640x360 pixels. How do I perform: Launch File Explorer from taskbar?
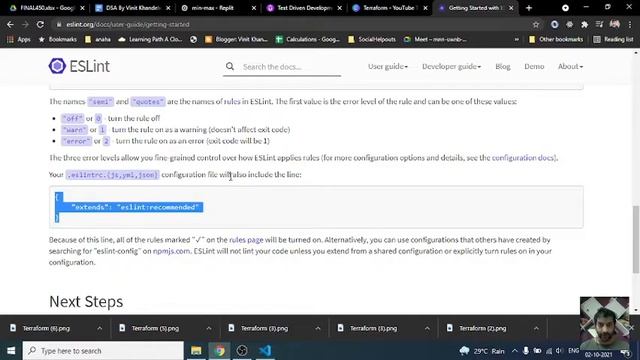point(196,351)
